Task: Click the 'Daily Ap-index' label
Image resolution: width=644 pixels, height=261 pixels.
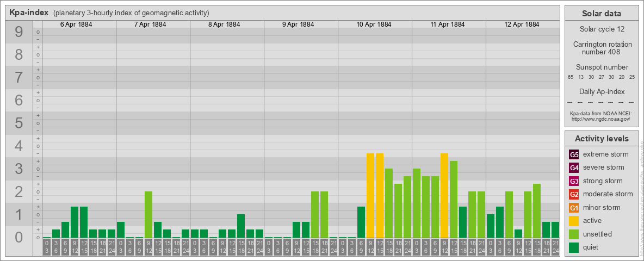Action: (602, 91)
